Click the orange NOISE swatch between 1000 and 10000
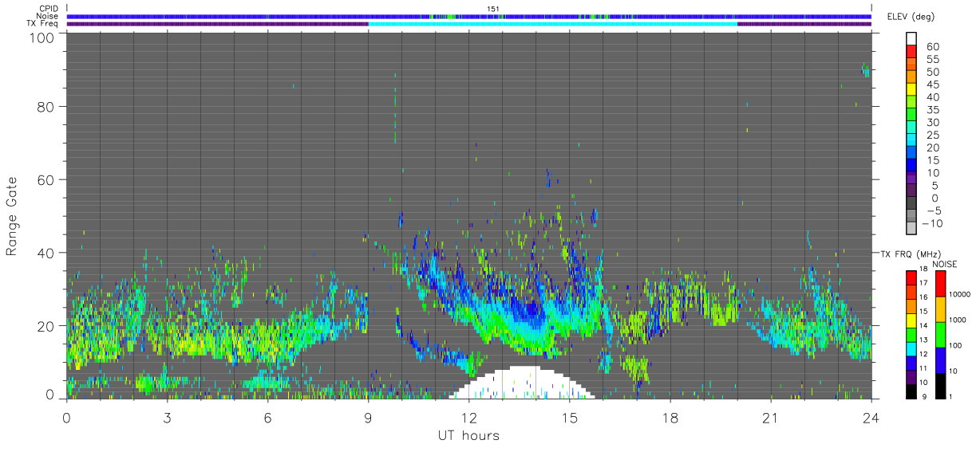The image size is (980, 452). pyautogui.click(x=940, y=309)
